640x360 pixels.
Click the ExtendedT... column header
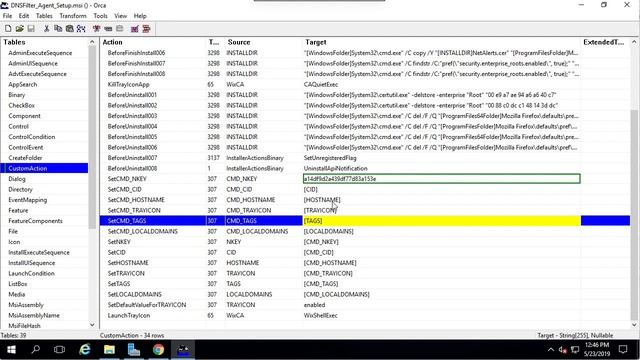click(x=605, y=42)
